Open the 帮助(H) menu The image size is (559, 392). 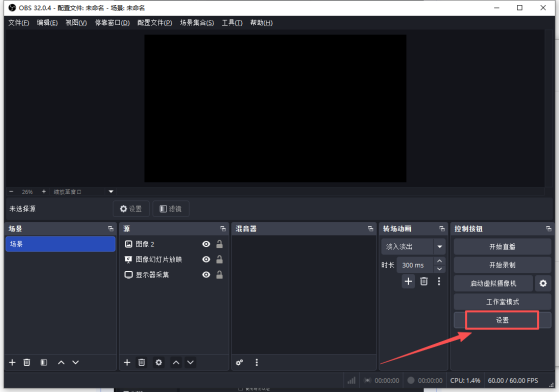261,23
